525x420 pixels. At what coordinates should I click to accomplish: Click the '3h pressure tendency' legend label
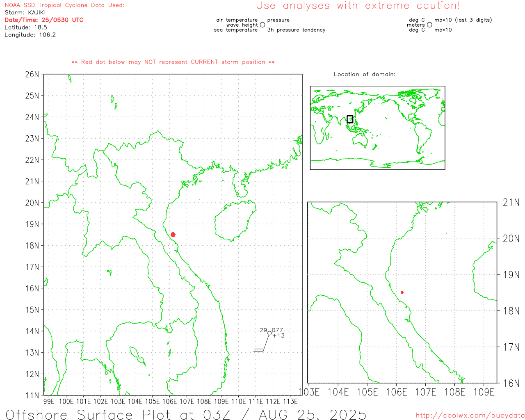(x=297, y=30)
